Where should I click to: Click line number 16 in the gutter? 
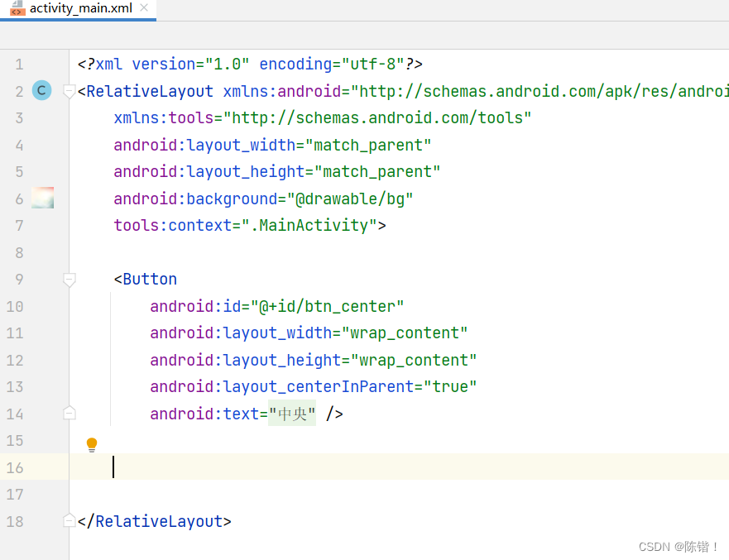[x=15, y=467]
